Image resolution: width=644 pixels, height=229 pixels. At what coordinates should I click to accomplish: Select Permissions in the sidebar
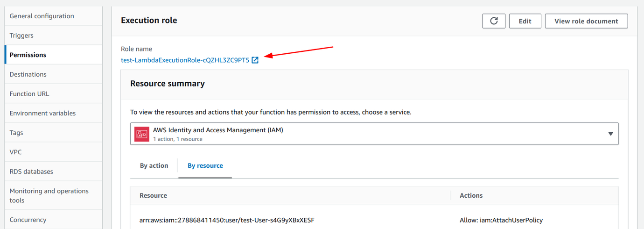coord(28,55)
